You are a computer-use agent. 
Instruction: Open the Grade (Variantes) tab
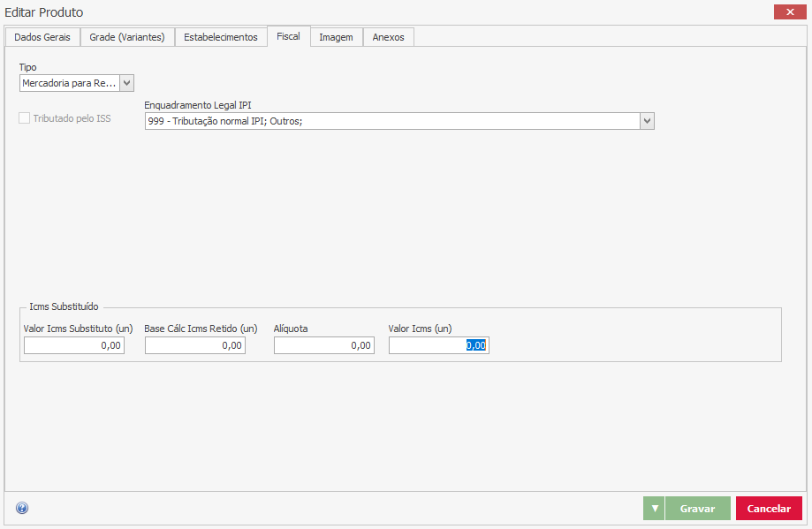point(127,37)
